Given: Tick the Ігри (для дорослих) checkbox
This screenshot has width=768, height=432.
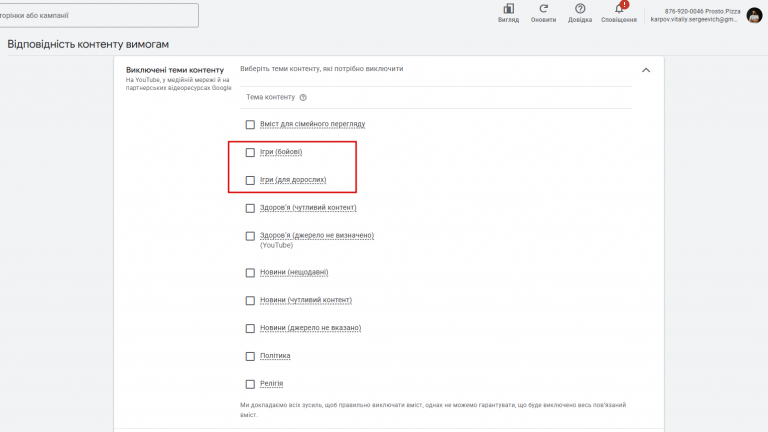Looking at the screenshot, I should 250,181.
